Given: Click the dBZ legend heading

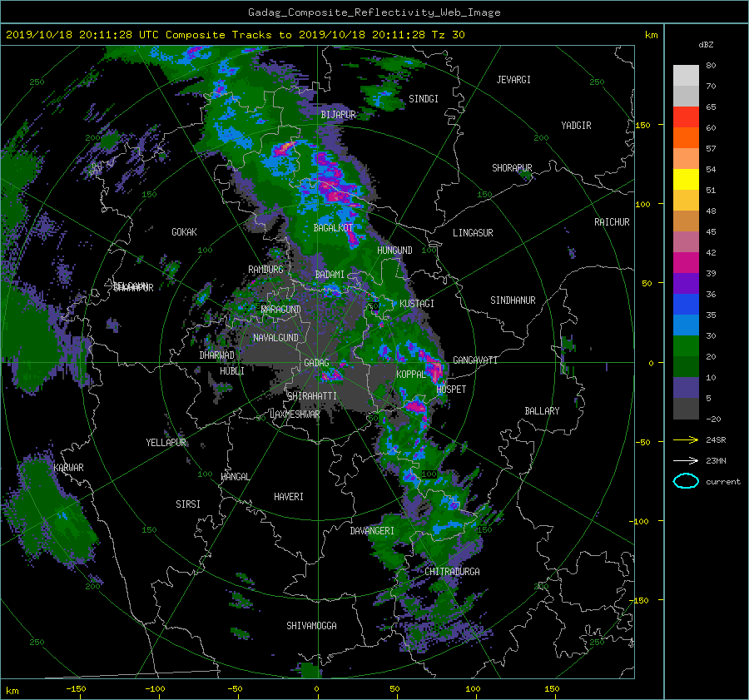Looking at the screenshot, I should [x=706, y=44].
